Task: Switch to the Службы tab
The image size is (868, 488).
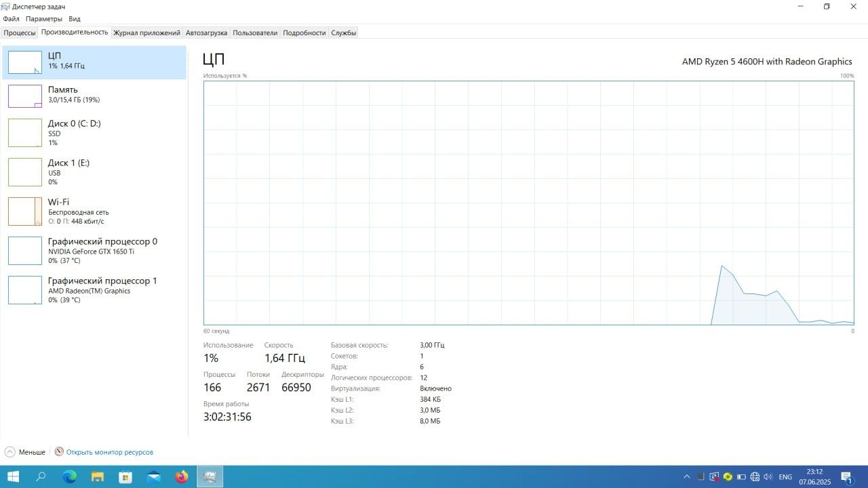Action: [x=344, y=33]
